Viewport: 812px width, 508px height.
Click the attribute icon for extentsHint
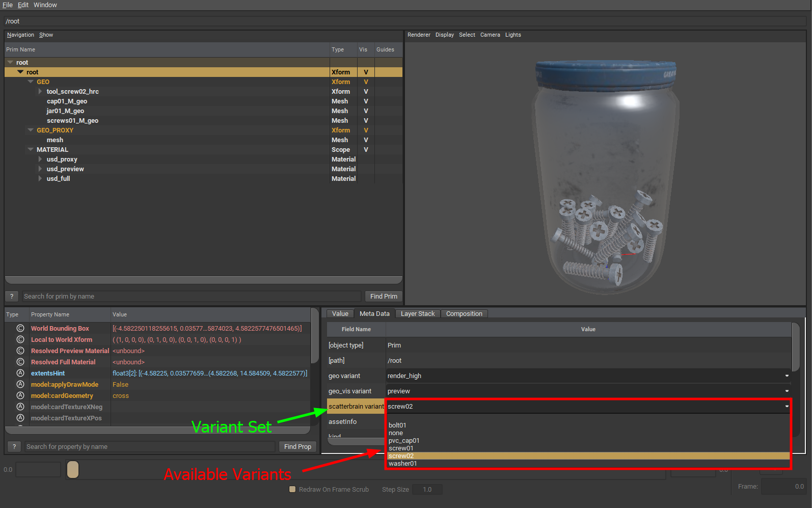pos(20,373)
